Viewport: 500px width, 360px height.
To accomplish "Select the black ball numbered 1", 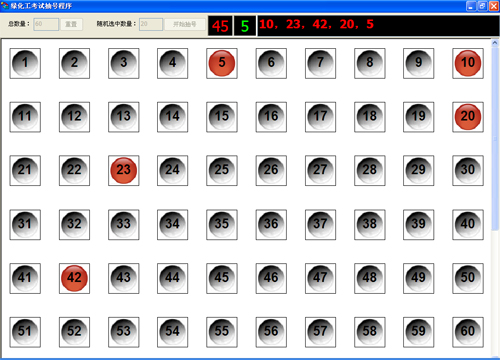I will click(25, 63).
